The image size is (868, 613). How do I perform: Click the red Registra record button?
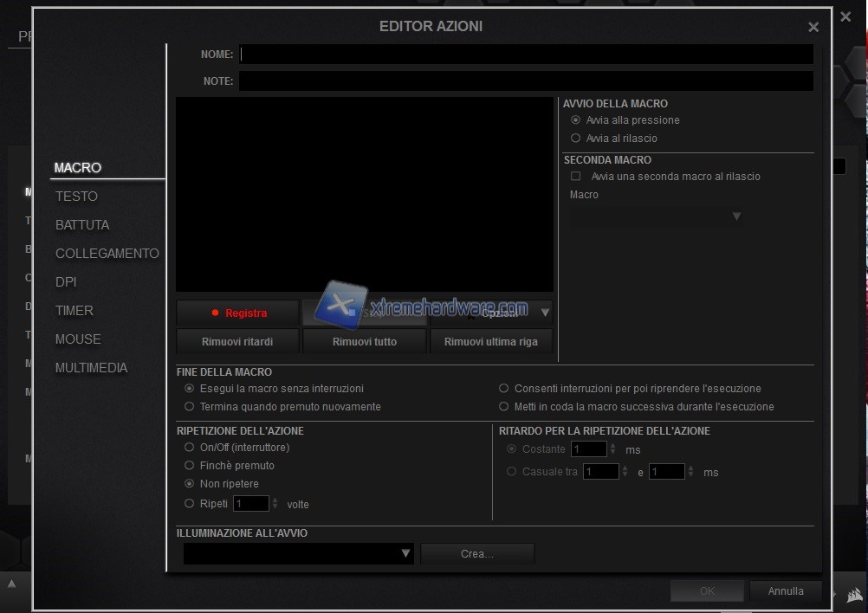pos(237,313)
